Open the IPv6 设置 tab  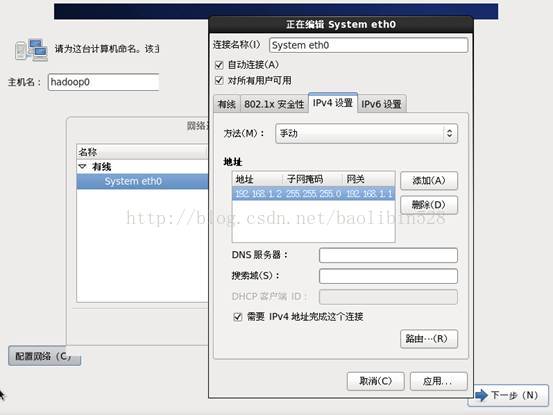[382, 104]
